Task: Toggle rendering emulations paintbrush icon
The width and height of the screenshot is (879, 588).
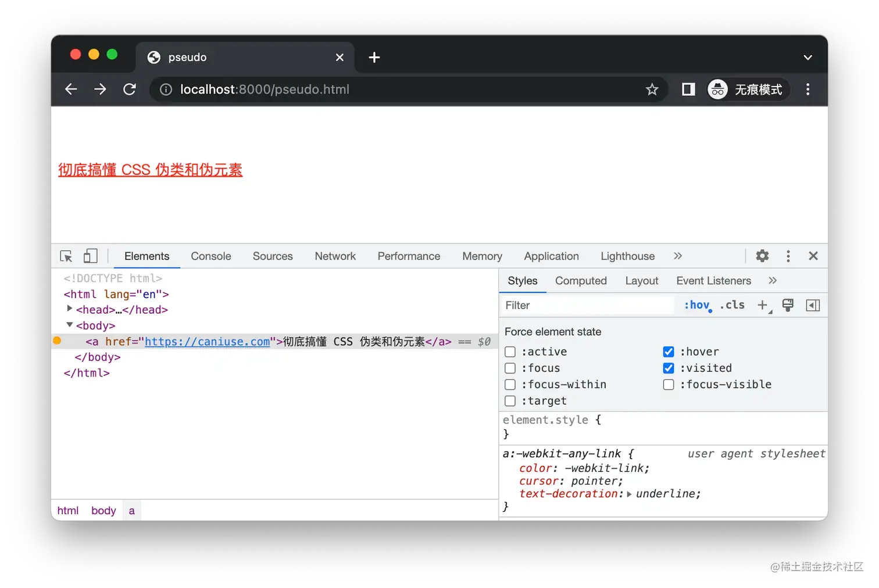Action: point(788,305)
